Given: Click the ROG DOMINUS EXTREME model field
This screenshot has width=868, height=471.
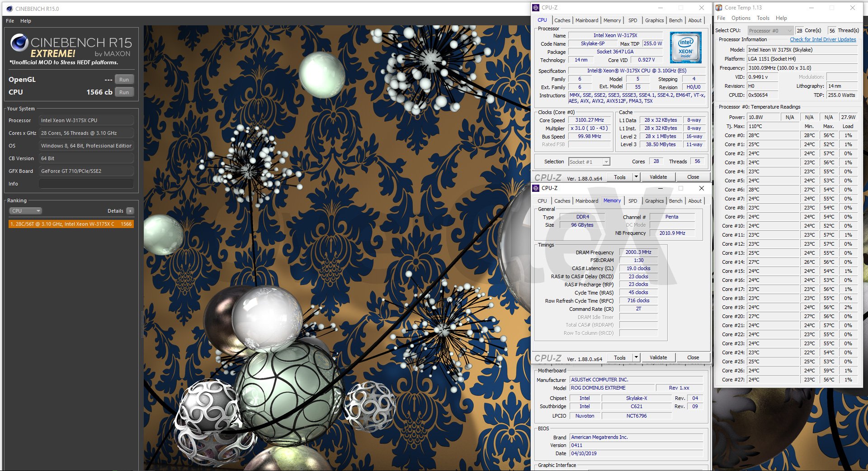Looking at the screenshot, I should click(612, 388).
